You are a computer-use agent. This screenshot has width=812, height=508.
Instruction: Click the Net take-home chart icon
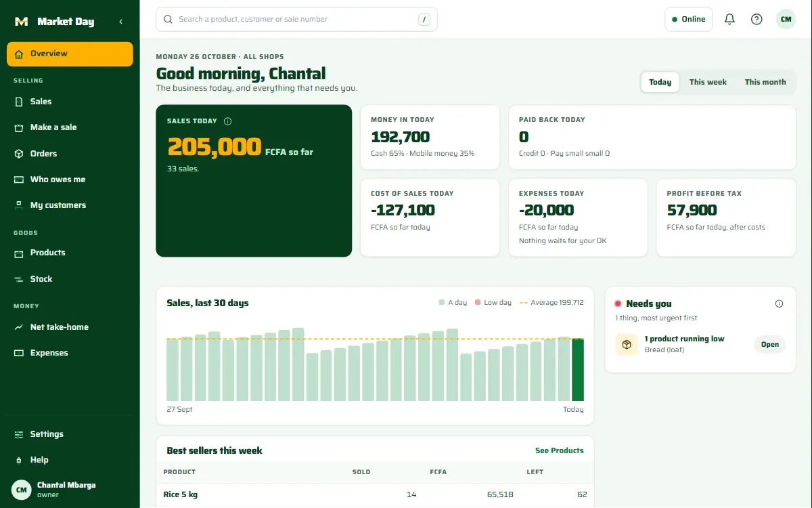[x=18, y=327]
